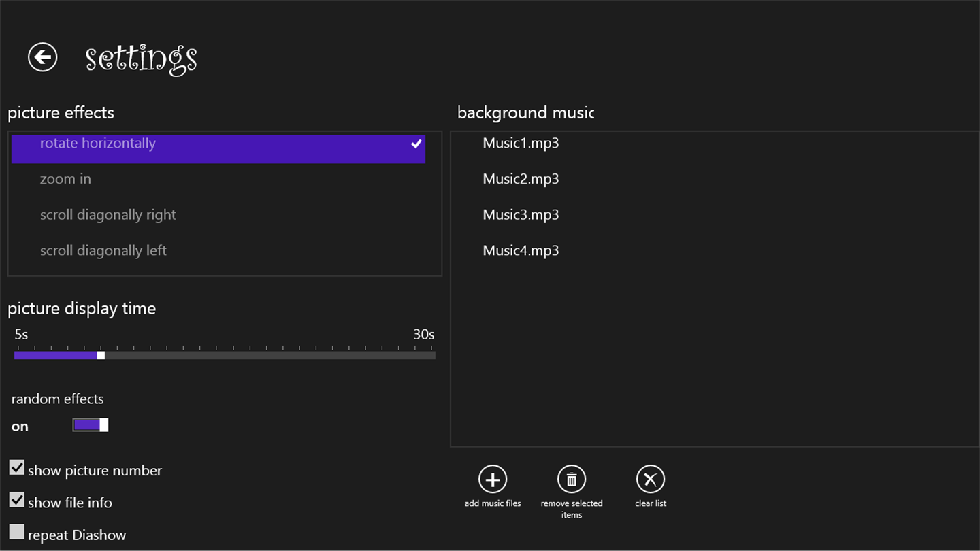Toggle the random effects switch
980x551 pixels.
pos(91,425)
